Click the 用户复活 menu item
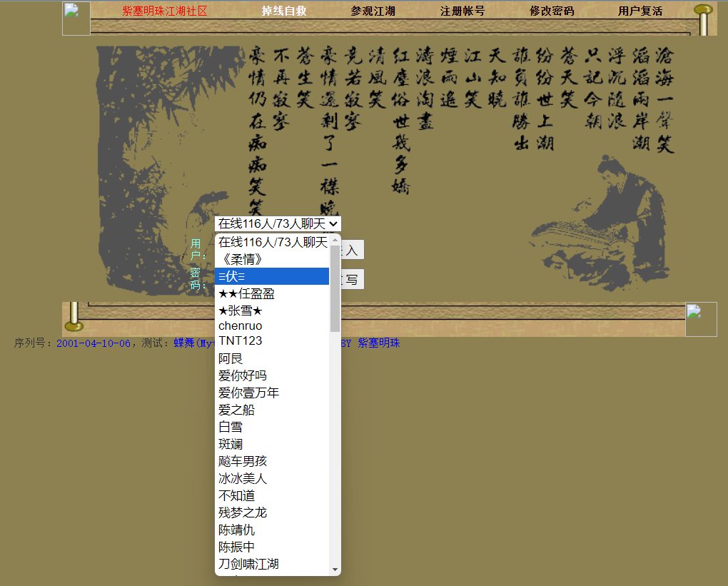 tap(640, 11)
